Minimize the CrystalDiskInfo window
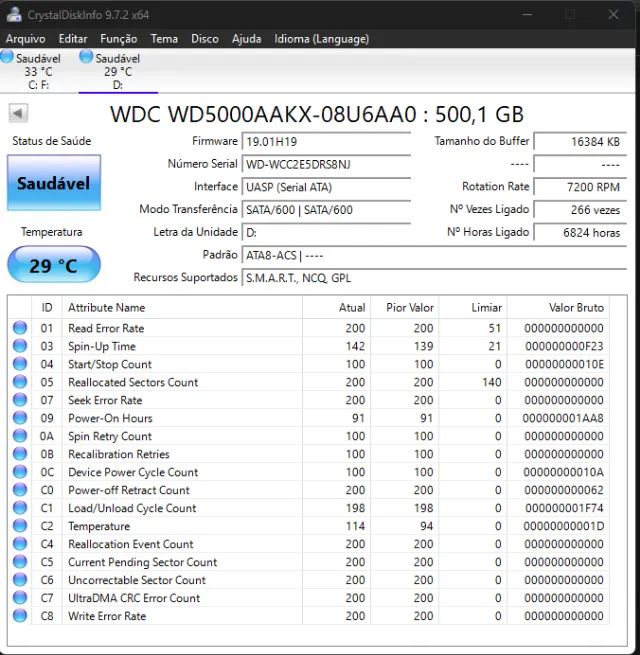Screen dimensions: 640x655 [x=527, y=15]
